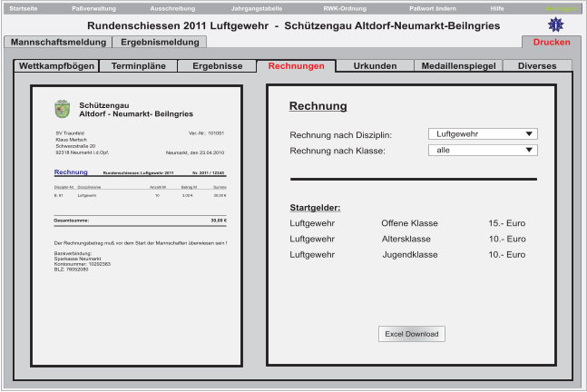
Task: Open the Medaillenspiegel sub-tab
Action: coord(458,66)
